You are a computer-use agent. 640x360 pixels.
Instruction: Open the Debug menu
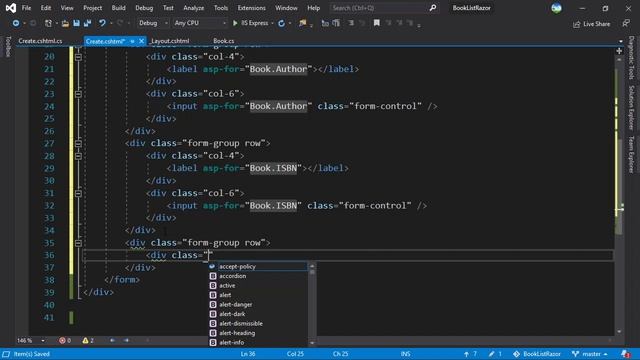(144, 8)
